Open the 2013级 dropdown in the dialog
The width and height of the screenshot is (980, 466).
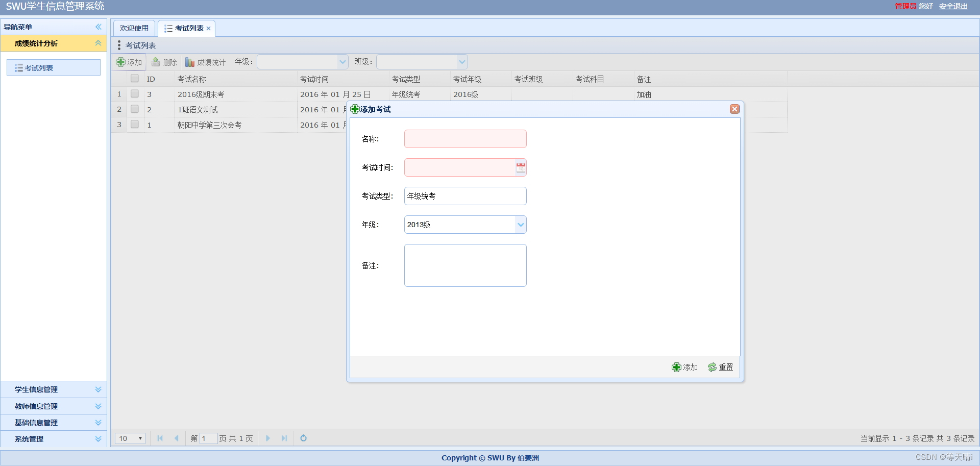521,225
